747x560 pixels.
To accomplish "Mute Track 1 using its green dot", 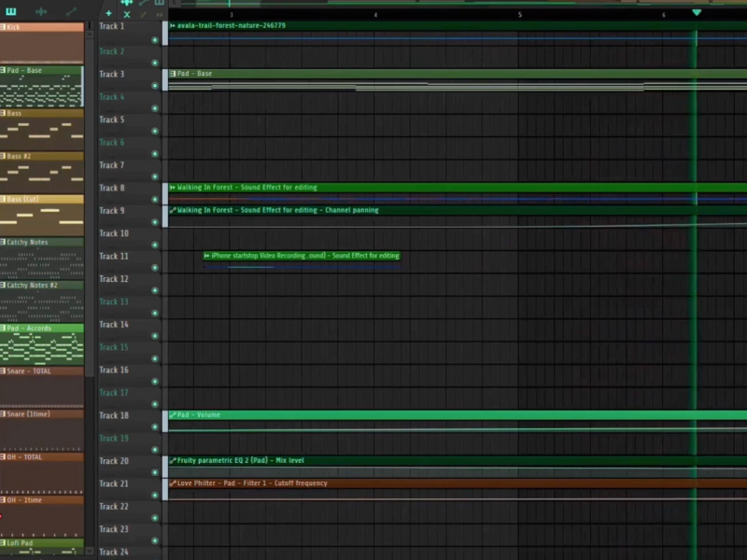I will 155,40.
